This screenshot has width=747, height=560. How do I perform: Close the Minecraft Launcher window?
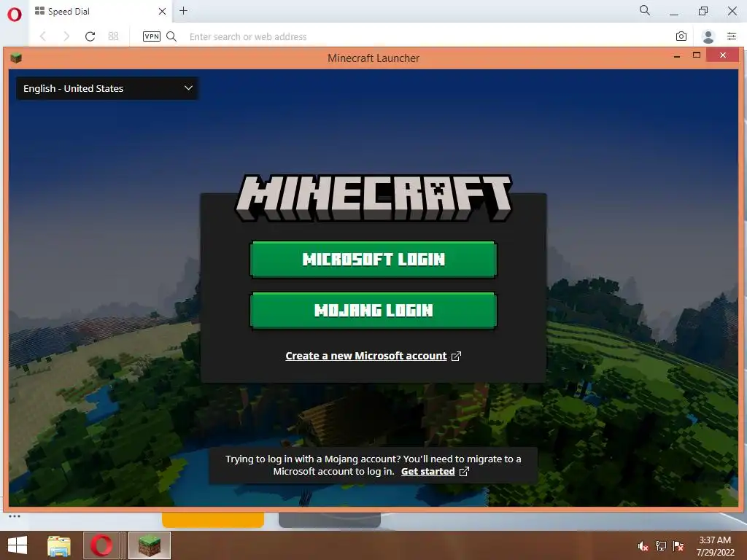723,55
